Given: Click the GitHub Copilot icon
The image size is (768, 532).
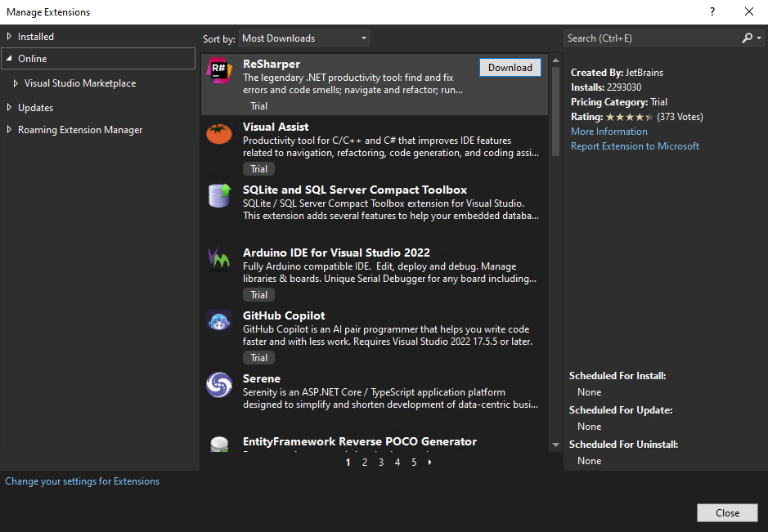Looking at the screenshot, I should coord(219,321).
